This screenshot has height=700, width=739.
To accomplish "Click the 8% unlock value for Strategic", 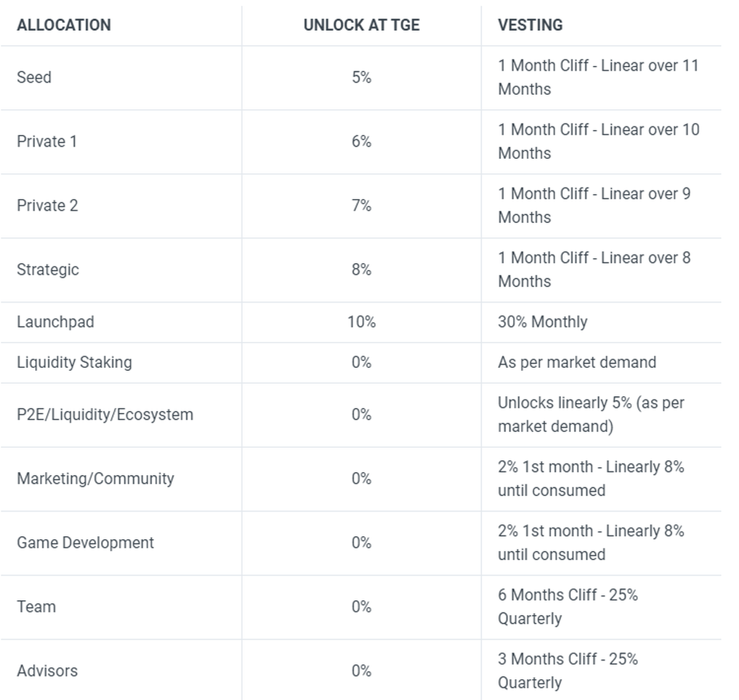I will click(361, 270).
